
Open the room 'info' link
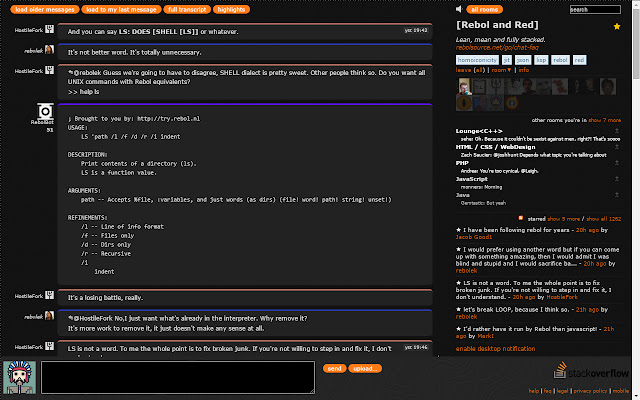point(524,70)
